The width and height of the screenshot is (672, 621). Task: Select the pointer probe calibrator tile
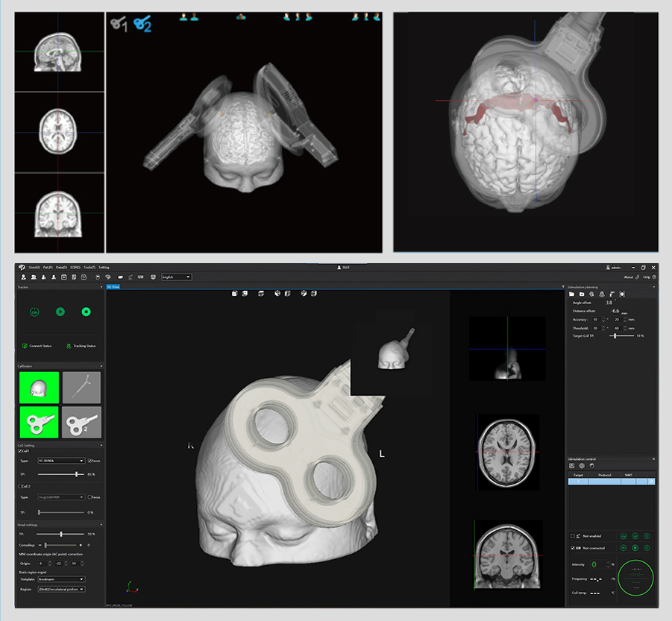[x=81, y=388]
